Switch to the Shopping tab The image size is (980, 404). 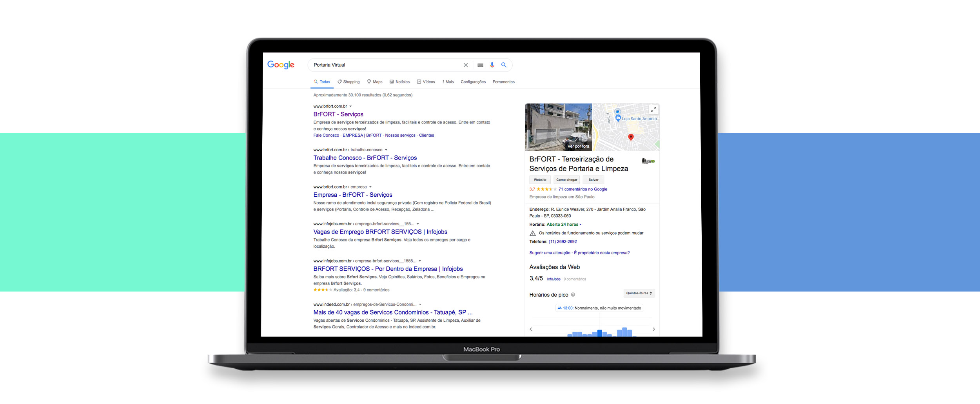(348, 82)
